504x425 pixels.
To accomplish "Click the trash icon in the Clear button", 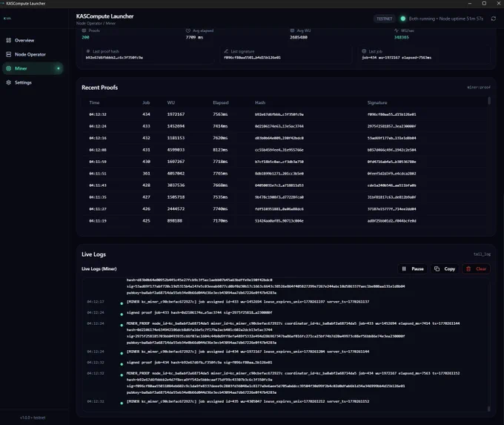I will pos(468,268).
